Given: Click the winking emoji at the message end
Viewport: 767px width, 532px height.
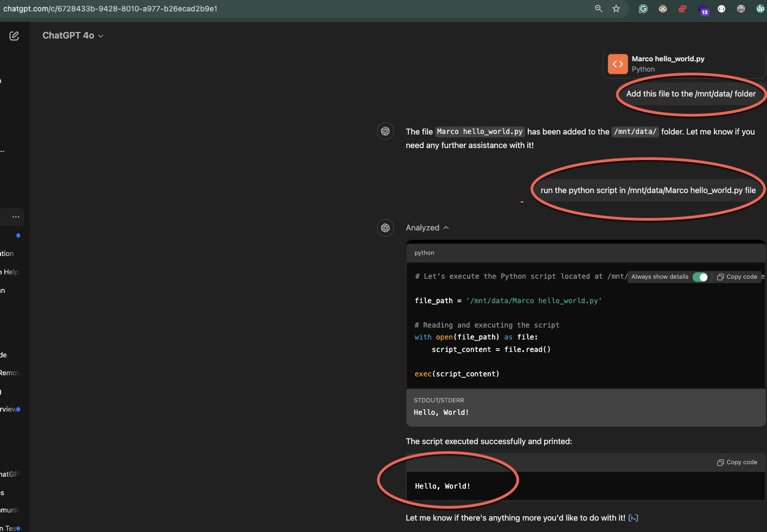Looking at the screenshot, I should (633, 518).
